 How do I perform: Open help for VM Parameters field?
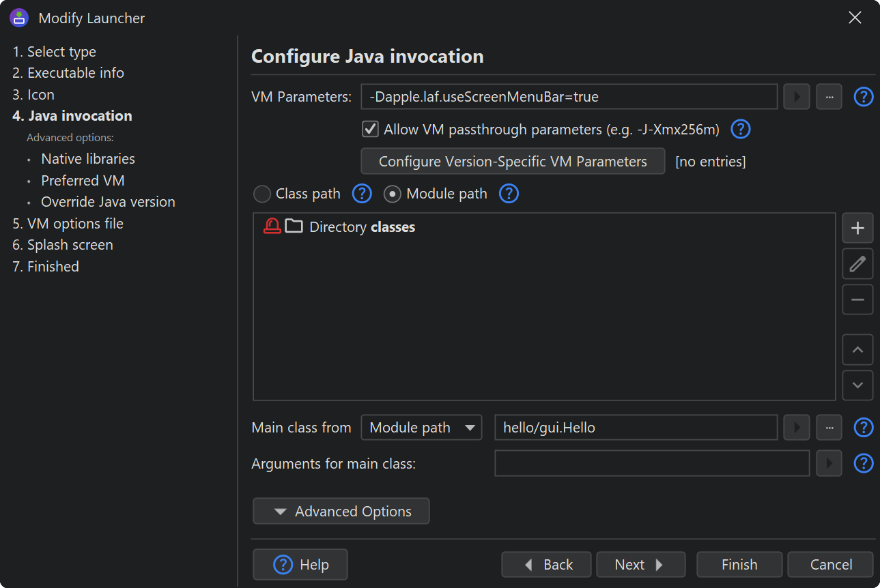coord(864,97)
